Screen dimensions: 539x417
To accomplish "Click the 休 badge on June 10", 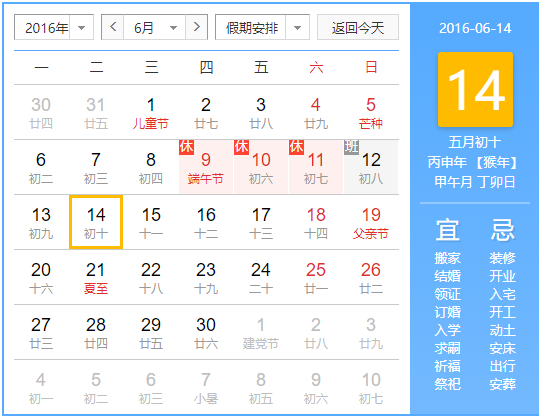I will (x=241, y=147).
